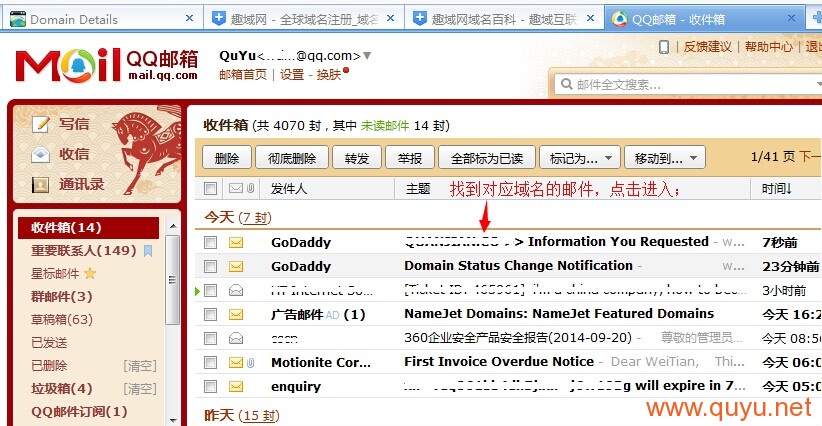This screenshot has width=822, height=426.
Task: Tick the select-all checkbox in header row
Action: 210,188
